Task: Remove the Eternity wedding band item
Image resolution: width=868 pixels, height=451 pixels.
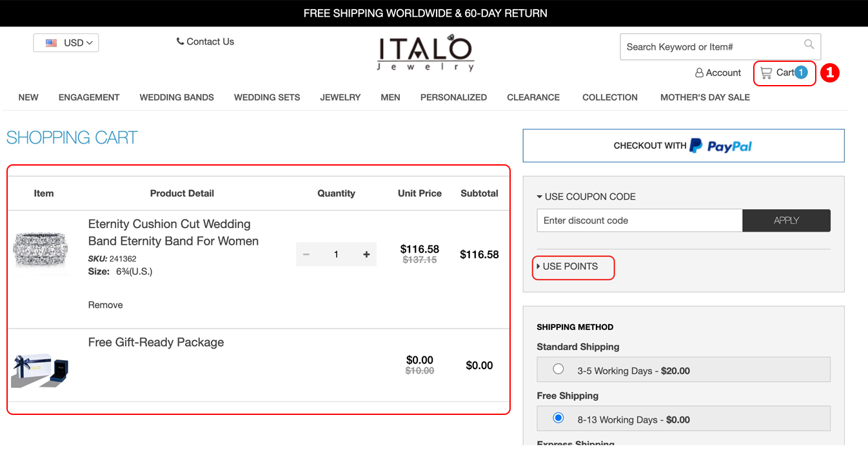Action: (x=105, y=305)
